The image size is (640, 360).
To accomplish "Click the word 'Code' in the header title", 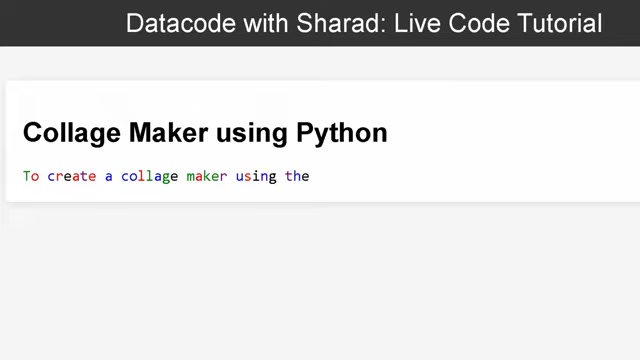I will pyautogui.click(x=478, y=23).
